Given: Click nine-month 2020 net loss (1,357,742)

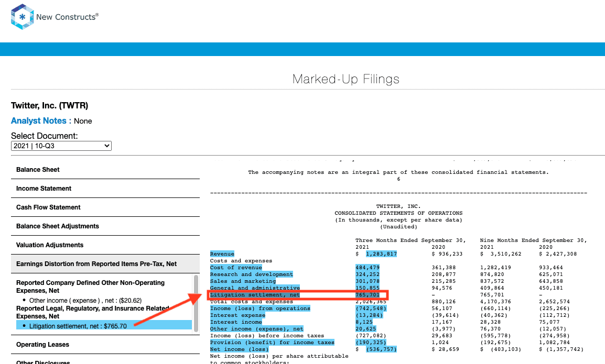Looking at the screenshot, I should pyautogui.click(x=561, y=349).
